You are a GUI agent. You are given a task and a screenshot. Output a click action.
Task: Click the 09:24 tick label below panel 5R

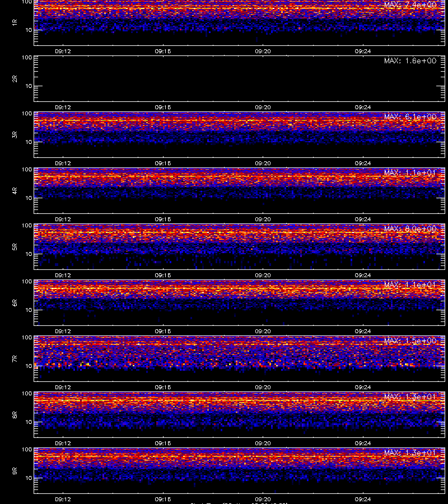coord(363,275)
